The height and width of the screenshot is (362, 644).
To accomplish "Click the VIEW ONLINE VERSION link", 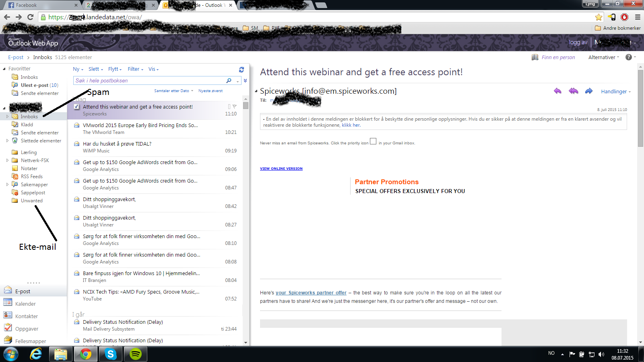I will coord(281,169).
